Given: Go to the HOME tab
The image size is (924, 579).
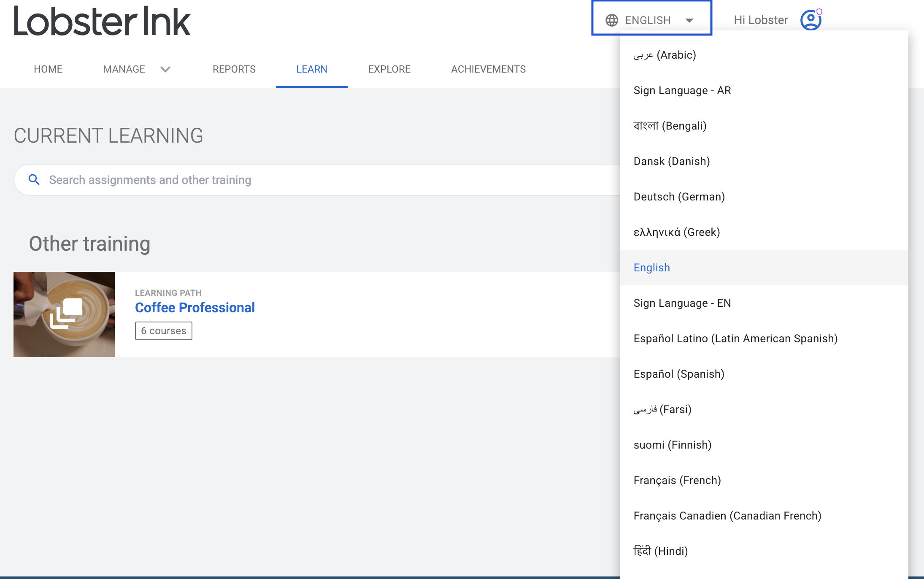Looking at the screenshot, I should pos(48,69).
